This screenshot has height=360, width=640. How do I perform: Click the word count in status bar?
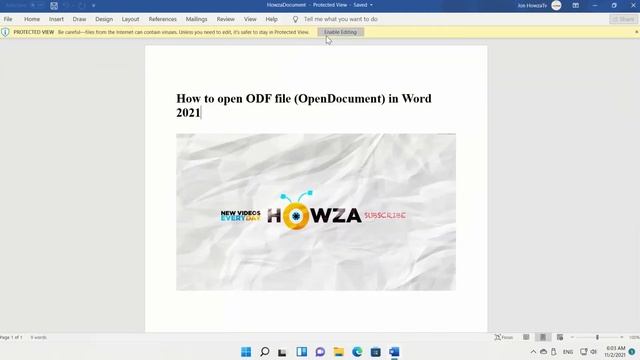click(x=38, y=338)
